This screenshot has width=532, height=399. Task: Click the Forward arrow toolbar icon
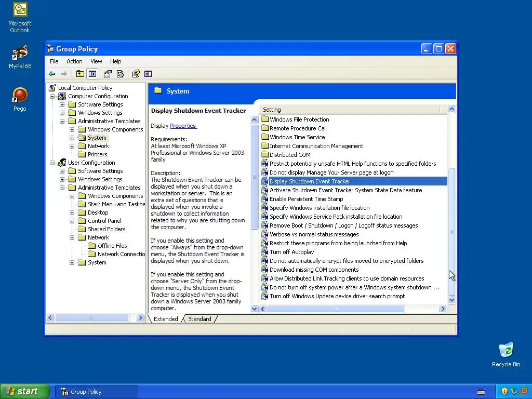[64, 74]
